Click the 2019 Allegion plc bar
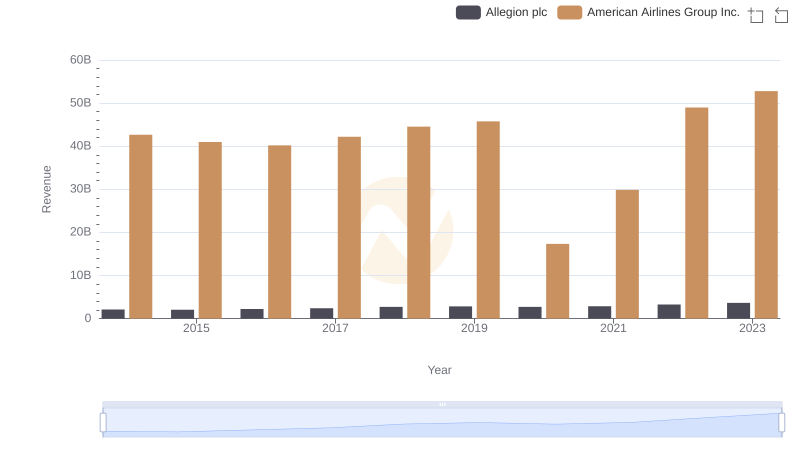 coord(461,312)
